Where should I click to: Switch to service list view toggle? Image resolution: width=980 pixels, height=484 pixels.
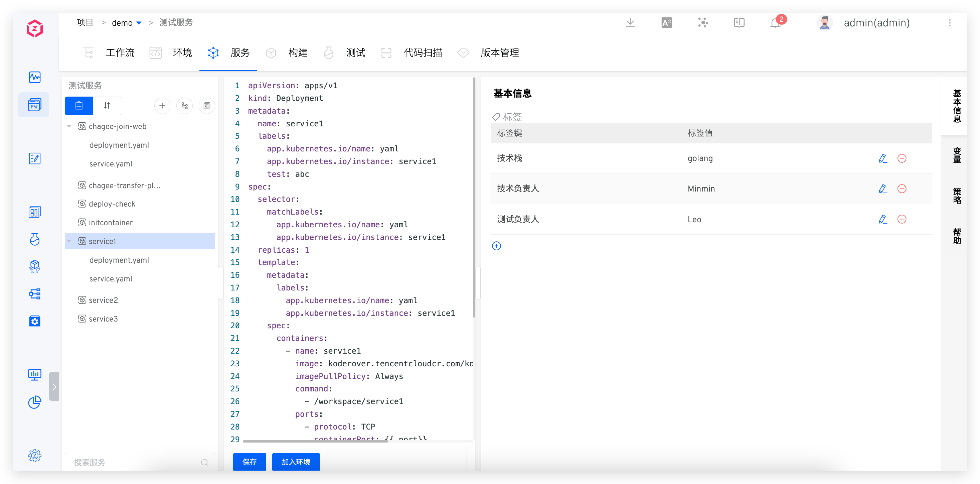click(79, 106)
